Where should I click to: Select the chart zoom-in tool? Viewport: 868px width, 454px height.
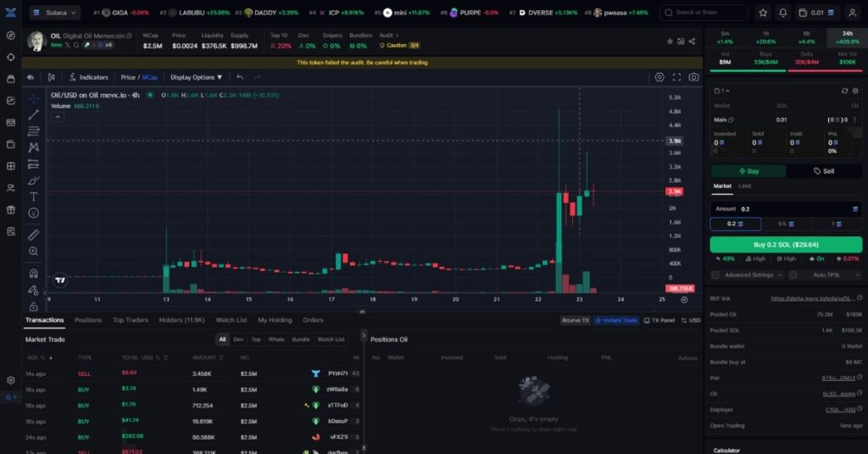(34, 252)
